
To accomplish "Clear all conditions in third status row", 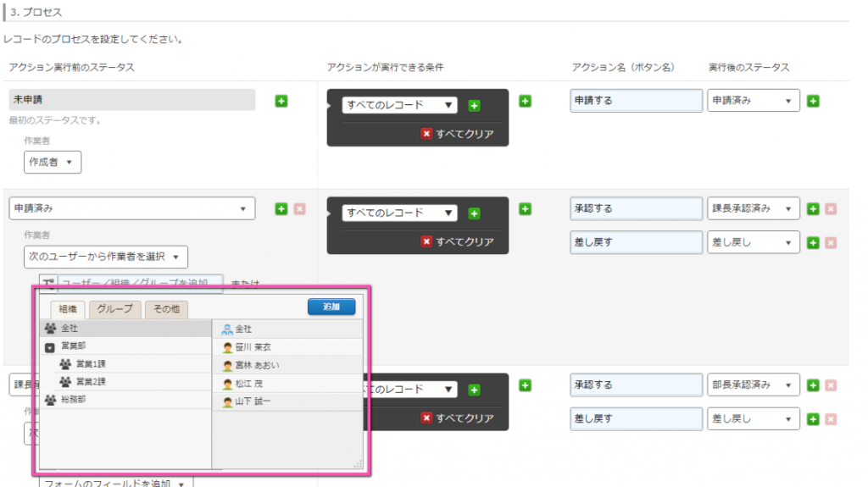I will [x=457, y=418].
